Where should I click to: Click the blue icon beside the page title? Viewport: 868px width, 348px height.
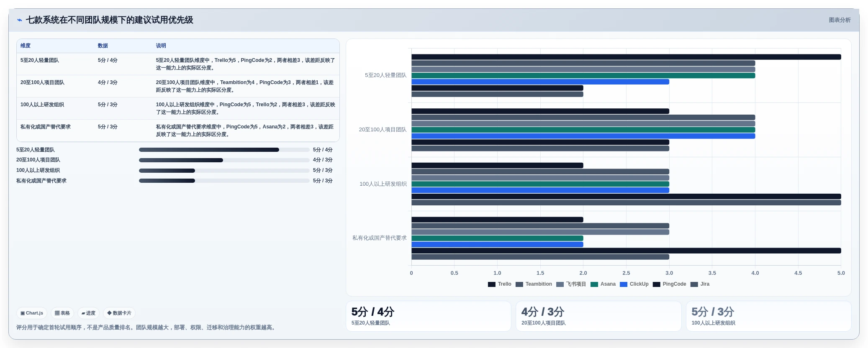(x=19, y=20)
